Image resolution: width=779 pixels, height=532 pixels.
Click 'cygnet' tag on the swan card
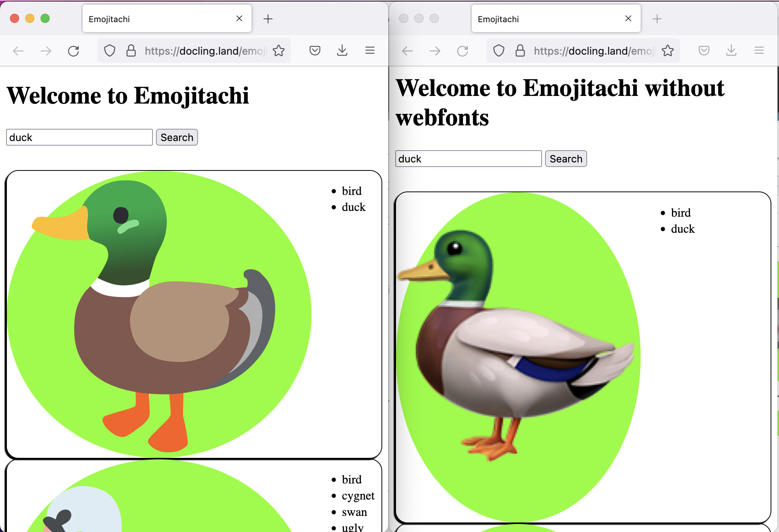click(x=358, y=496)
